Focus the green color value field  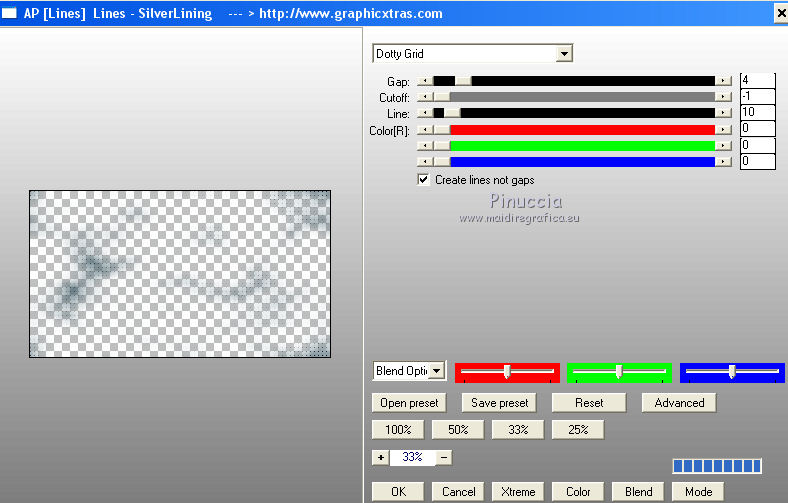tap(758, 145)
